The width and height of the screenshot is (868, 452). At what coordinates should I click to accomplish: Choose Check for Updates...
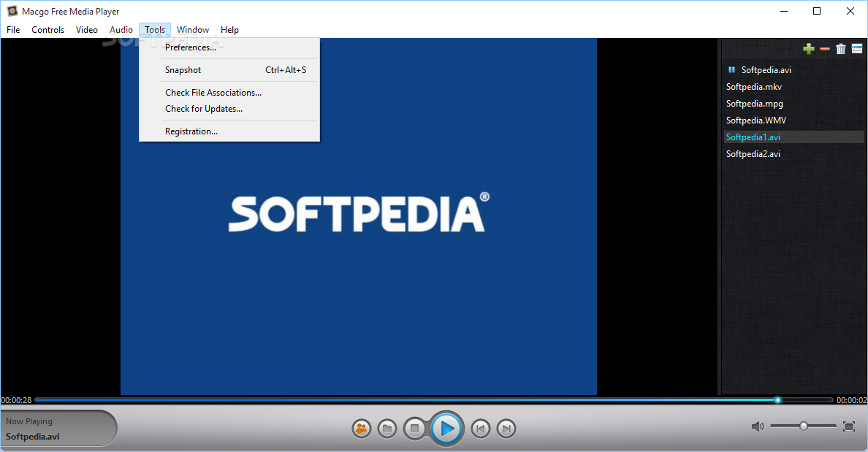coord(229,109)
